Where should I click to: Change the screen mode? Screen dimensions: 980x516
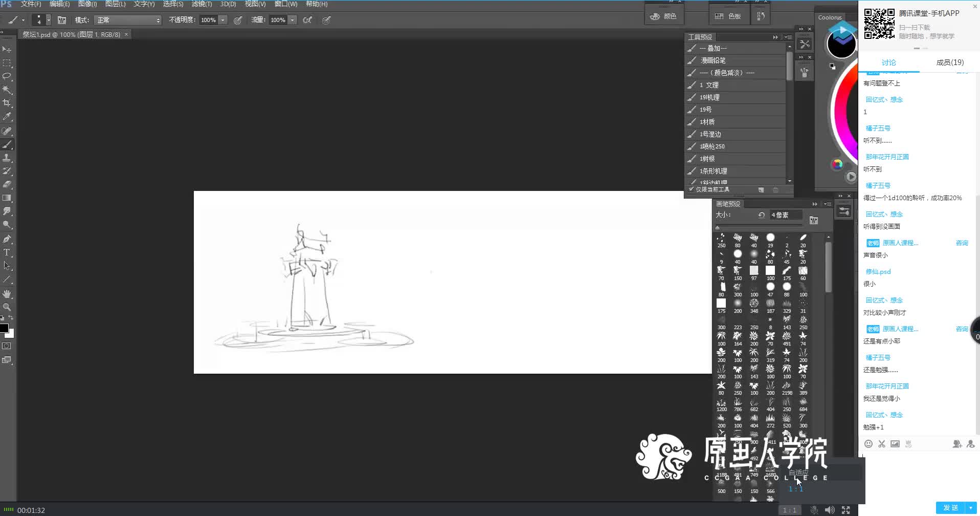point(7,360)
